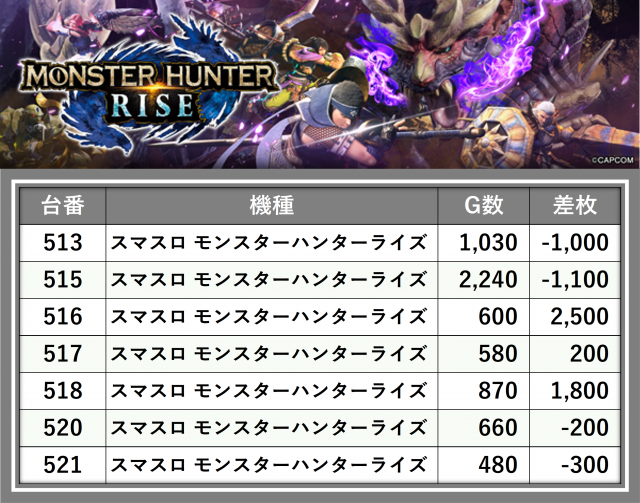The width and height of the screenshot is (640, 503).
Task: Select machine number 513 cell
Action: pyautogui.click(x=62, y=243)
